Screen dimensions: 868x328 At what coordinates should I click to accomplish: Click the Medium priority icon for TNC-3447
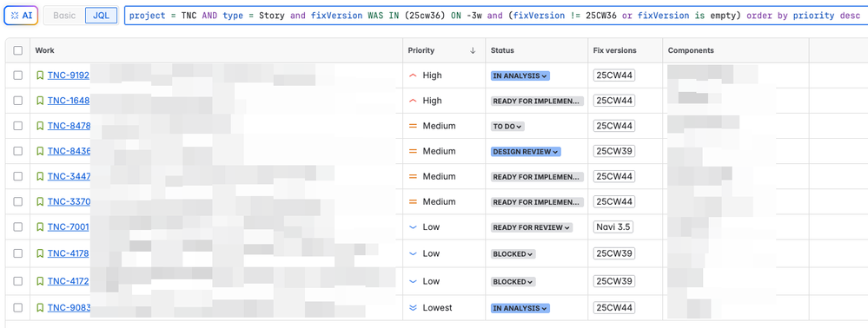click(x=413, y=176)
